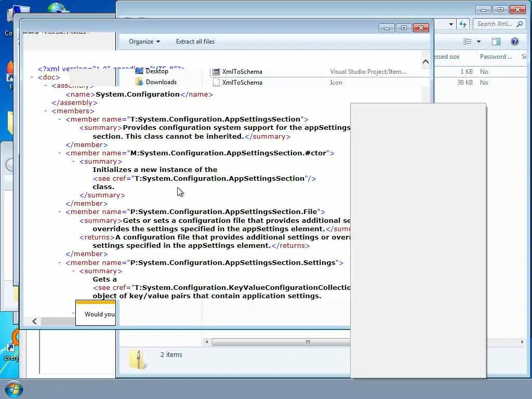
Task: Click the Desktop folder icon
Action: (x=139, y=71)
